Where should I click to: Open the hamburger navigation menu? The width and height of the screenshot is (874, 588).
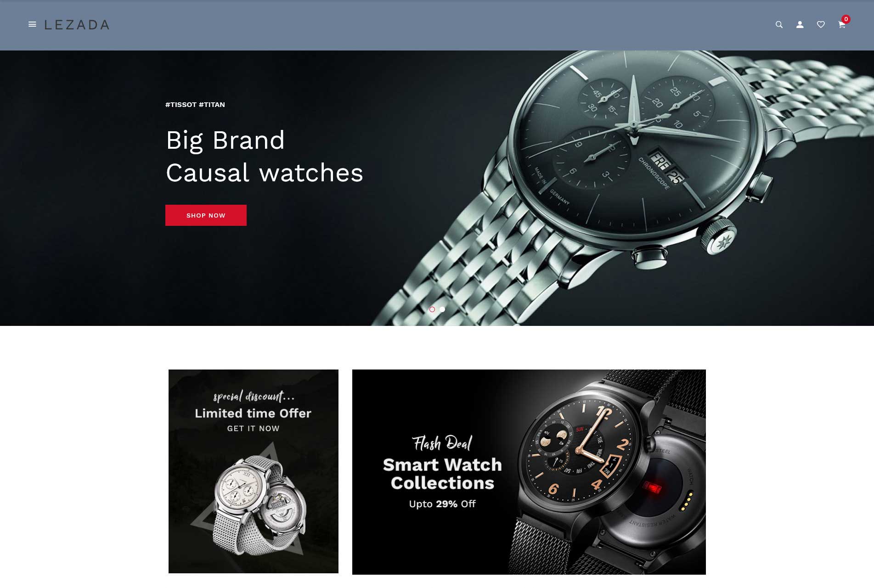pos(32,24)
